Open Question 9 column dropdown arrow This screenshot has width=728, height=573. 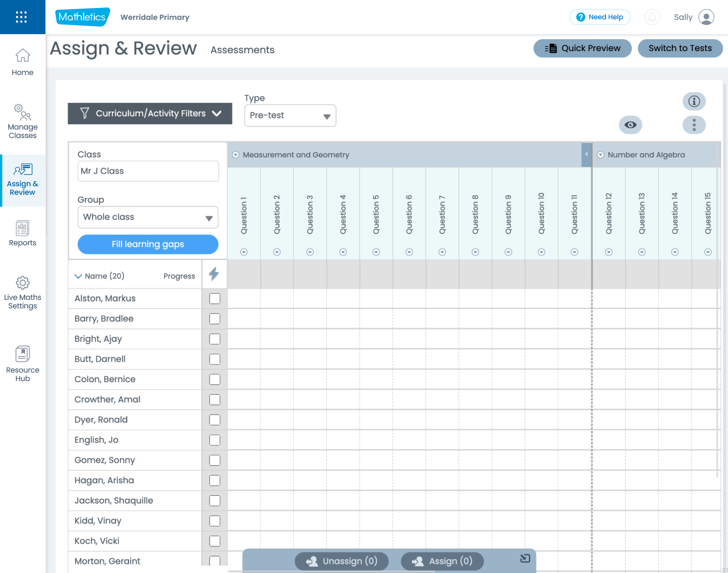point(509,252)
